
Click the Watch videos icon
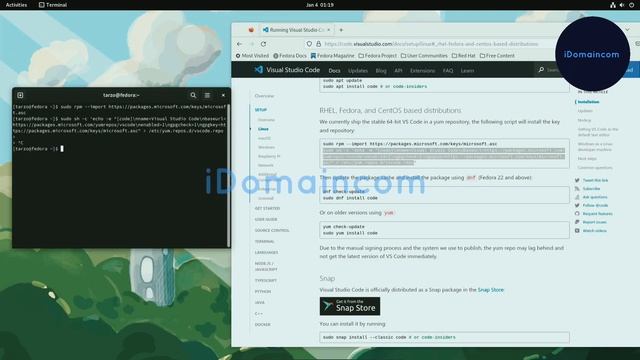click(577, 231)
